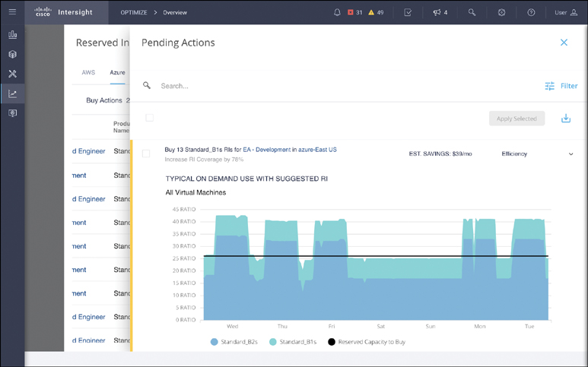Image resolution: width=588 pixels, height=367 pixels.
Task: Open the help question mark icon
Action: click(531, 12)
